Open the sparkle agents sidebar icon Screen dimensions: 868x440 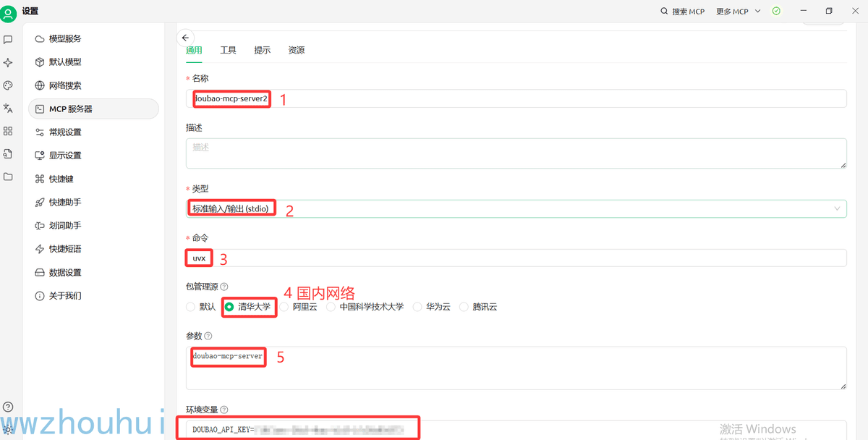[x=8, y=62]
